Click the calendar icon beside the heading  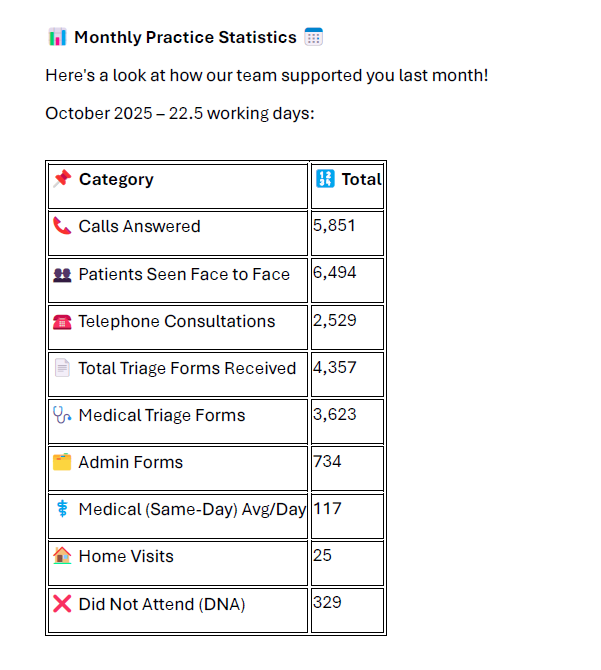point(314,37)
